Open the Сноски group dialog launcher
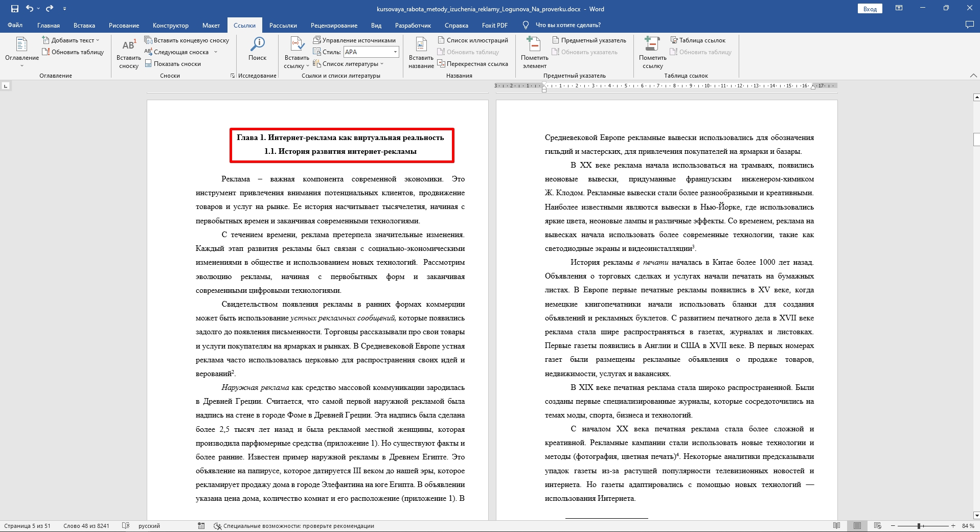This screenshot has height=532, width=980. (233, 76)
